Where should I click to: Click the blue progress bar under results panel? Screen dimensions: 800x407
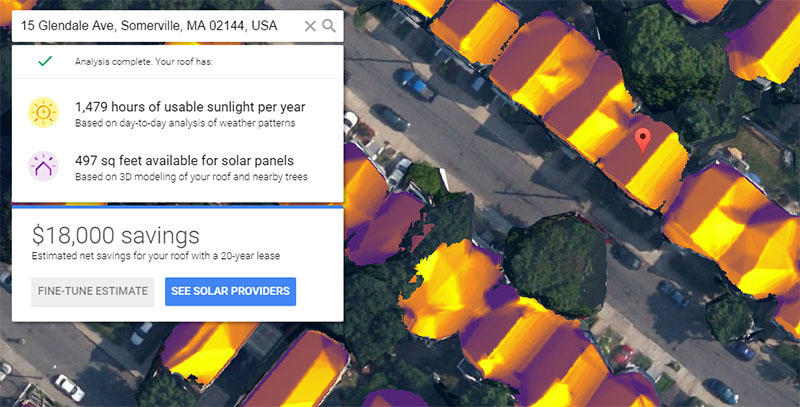[177, 208]
